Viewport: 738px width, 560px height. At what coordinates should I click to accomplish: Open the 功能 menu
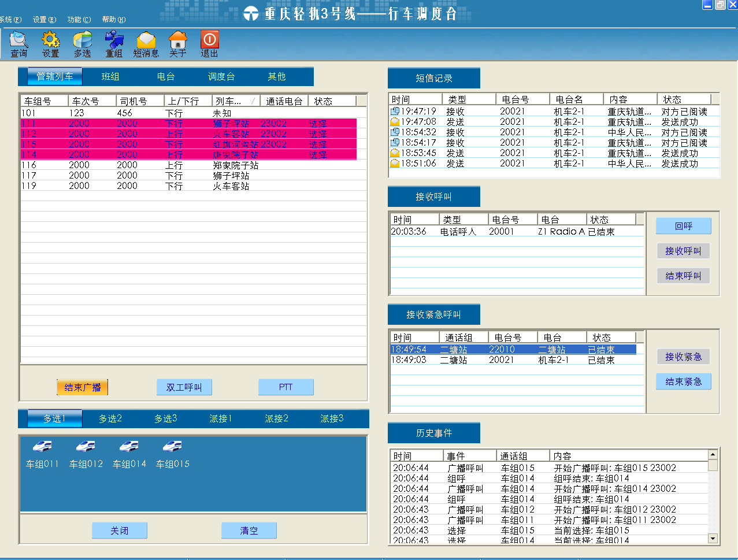coord(79,20)
